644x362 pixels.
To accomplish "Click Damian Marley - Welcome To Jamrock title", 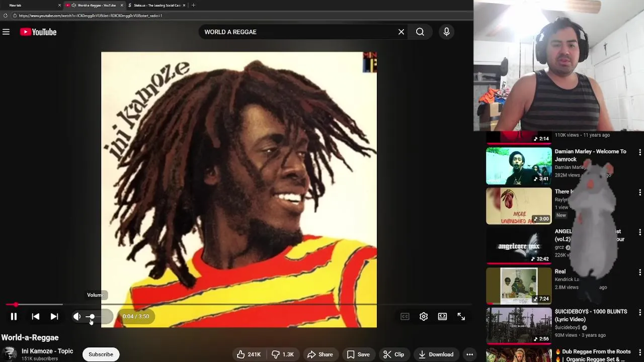I will (591, 155).
